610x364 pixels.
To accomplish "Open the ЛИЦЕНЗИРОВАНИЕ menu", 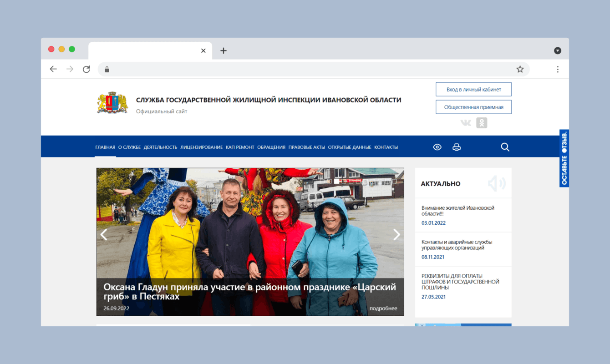I will coord(201,147).
